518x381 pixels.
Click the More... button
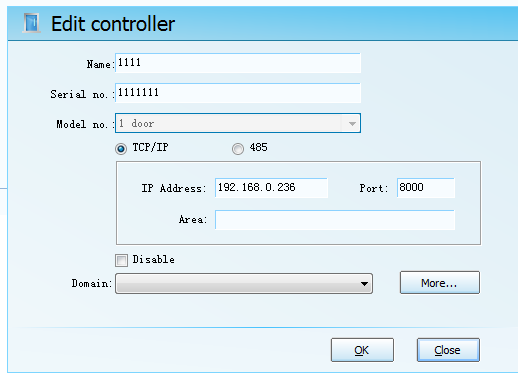click(x=440, y=283)
